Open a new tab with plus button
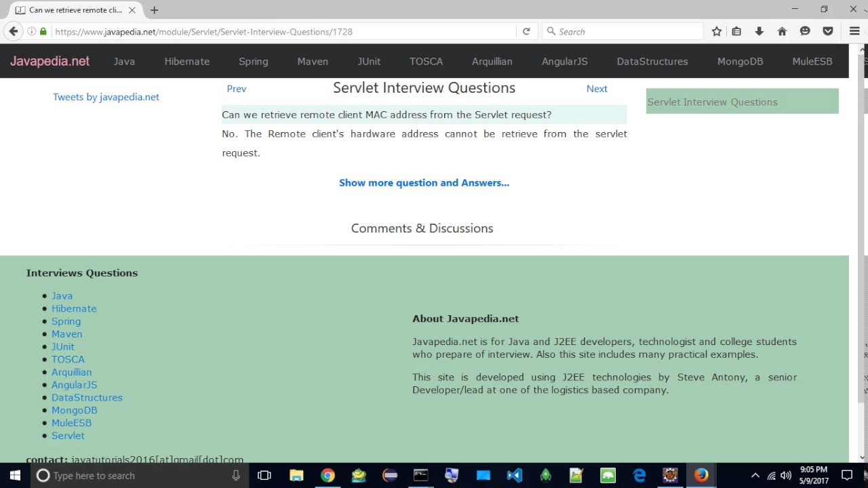This screenshot has width=868, height=488. (154, 10)
